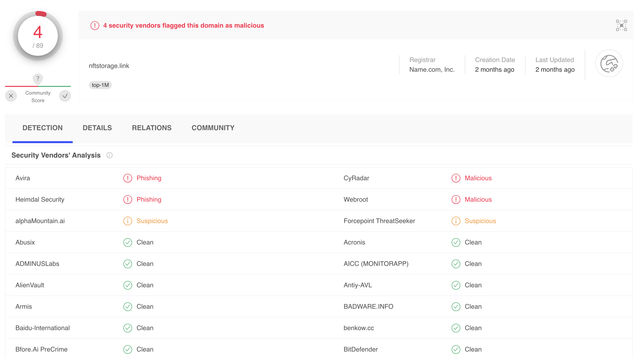Click info icon beside Security Vendors' Analysis

click(110, 155)
